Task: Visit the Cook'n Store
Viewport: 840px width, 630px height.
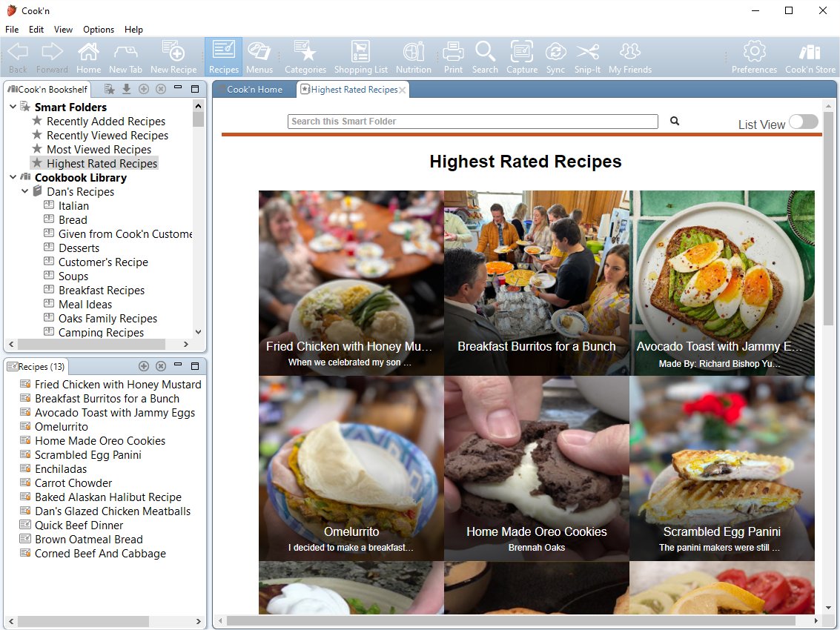Action: [810, 57]
